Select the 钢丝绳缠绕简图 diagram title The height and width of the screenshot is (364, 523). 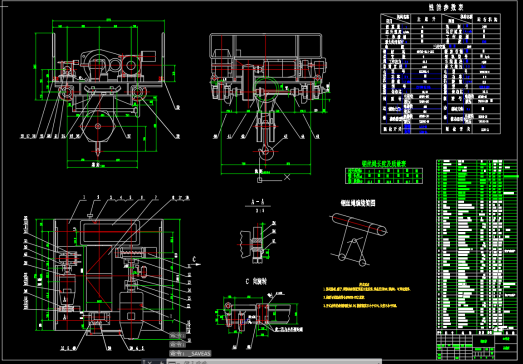click(358, 203)
